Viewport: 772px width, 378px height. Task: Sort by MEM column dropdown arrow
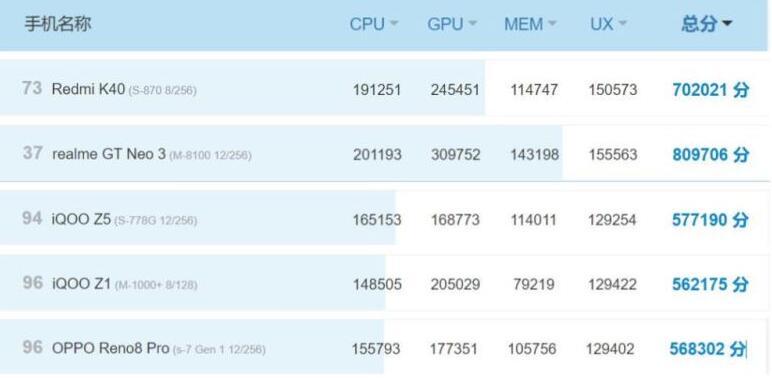tap(552, 24)
